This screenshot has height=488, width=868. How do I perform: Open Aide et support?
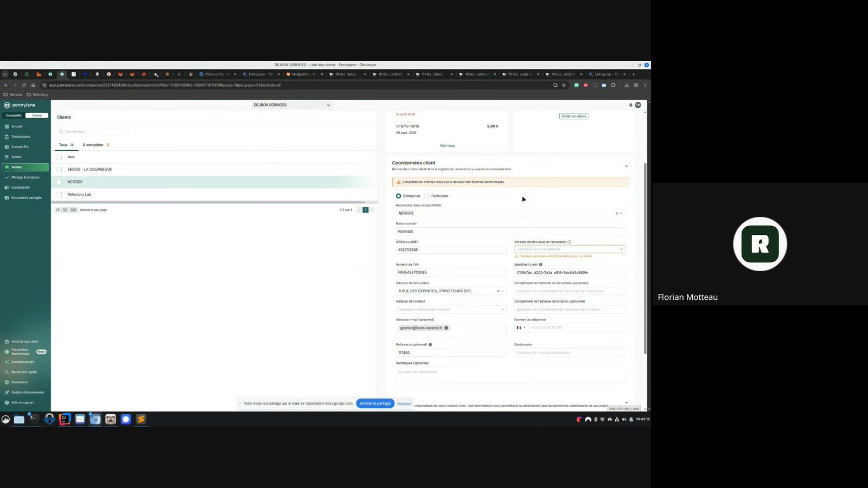22,403
